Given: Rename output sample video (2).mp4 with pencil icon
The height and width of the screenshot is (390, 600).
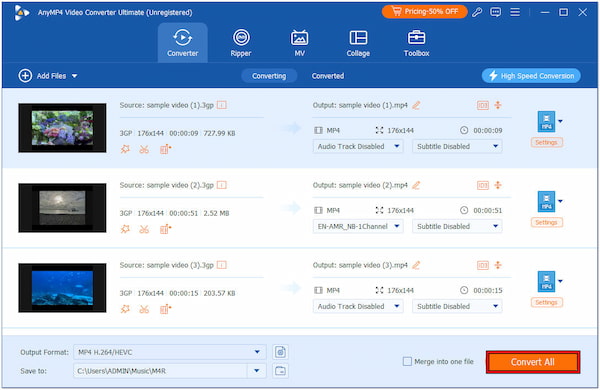Looking at the screenshot, I should click(416, 185).
